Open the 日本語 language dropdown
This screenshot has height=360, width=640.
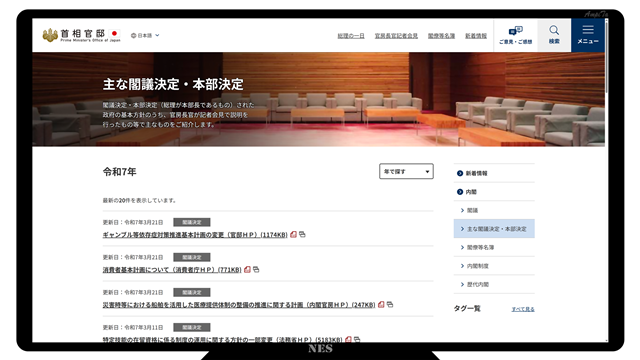[145, 36]
